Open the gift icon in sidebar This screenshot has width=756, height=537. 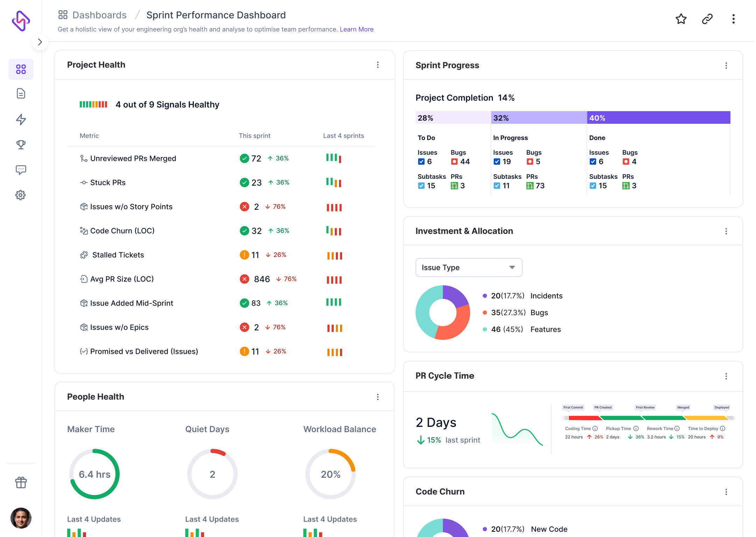21,482
